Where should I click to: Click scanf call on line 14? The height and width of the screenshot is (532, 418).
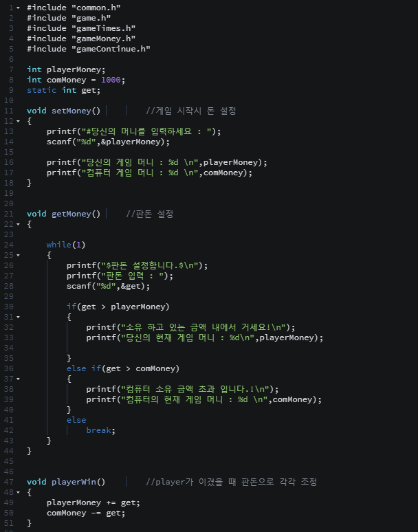click(x=58, y=142)
